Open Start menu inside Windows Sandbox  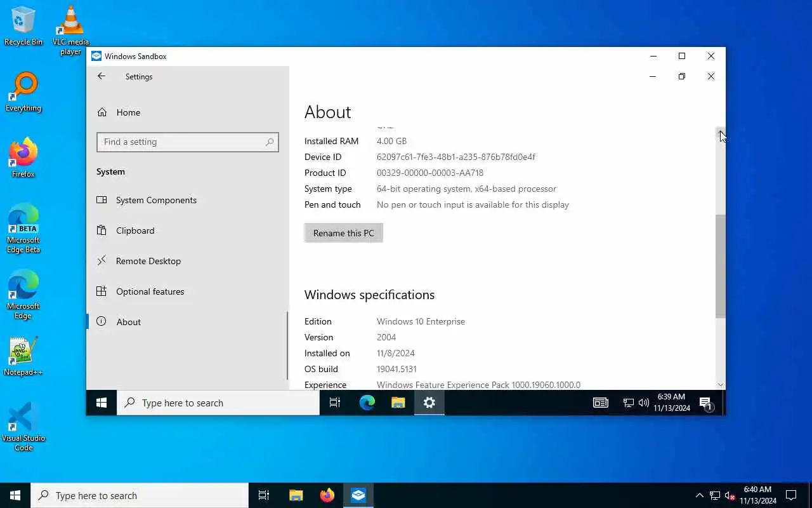(101, 403)
